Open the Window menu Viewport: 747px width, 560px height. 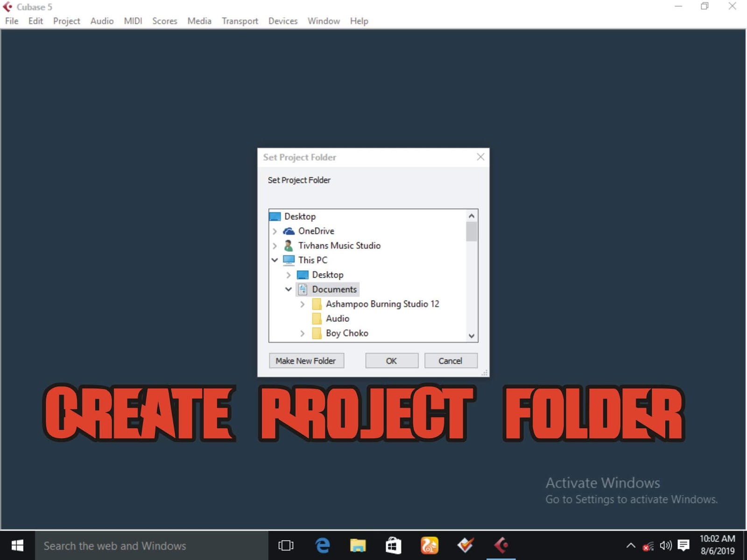point(324,21)
